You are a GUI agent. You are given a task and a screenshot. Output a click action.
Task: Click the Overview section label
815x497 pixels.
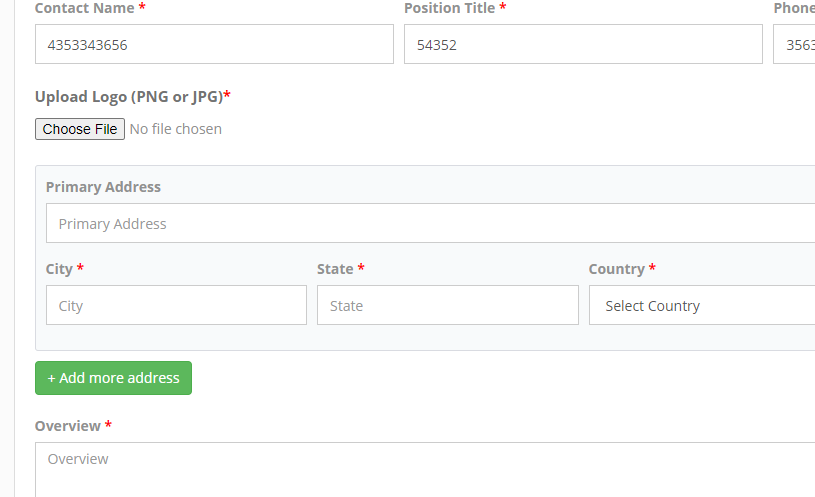point(68,426)
